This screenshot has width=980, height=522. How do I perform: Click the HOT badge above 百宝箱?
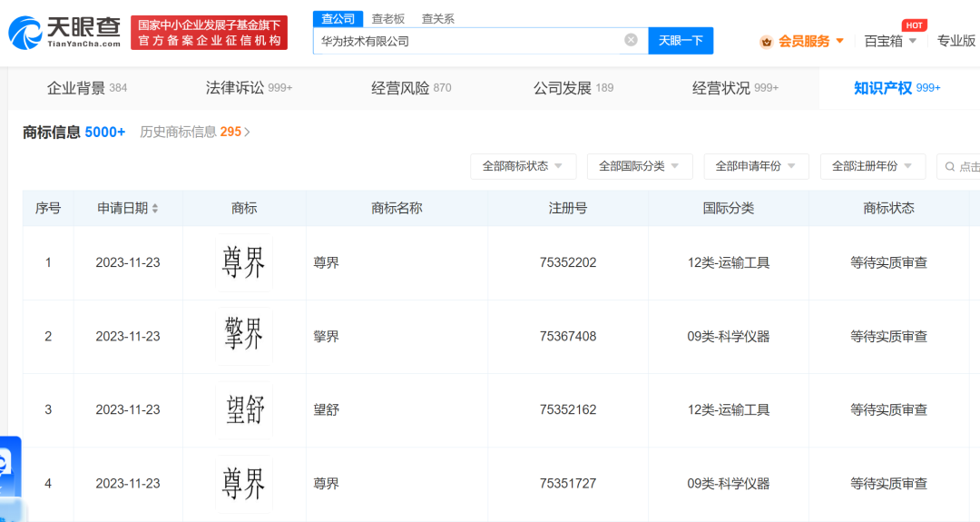point(915,25)
